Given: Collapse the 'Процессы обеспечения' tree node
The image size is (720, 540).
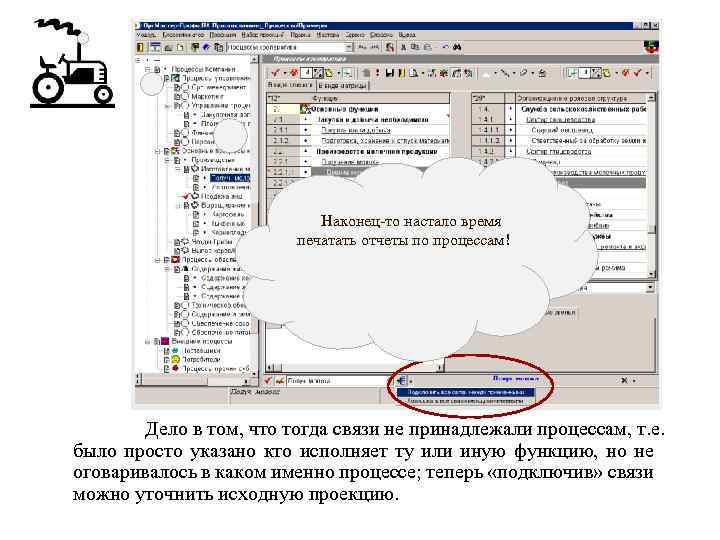Looking at the screenshot, I should tap(158, 259).
